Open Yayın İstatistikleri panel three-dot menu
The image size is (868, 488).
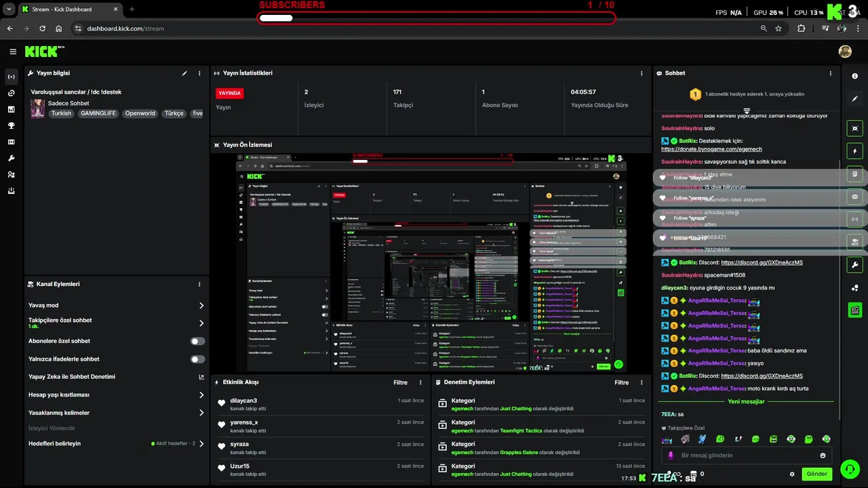point(642,73)
